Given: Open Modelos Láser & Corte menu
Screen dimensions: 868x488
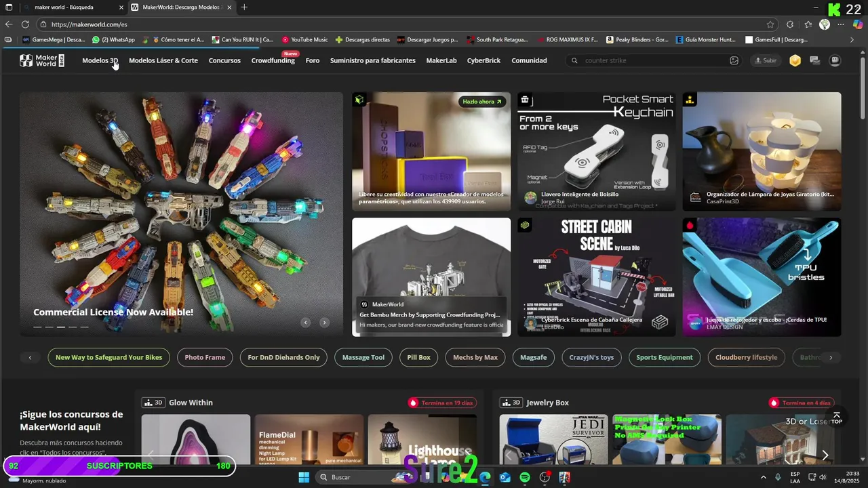Looking at the screenshot, I should pyautogui.click(x=163, y=60).
